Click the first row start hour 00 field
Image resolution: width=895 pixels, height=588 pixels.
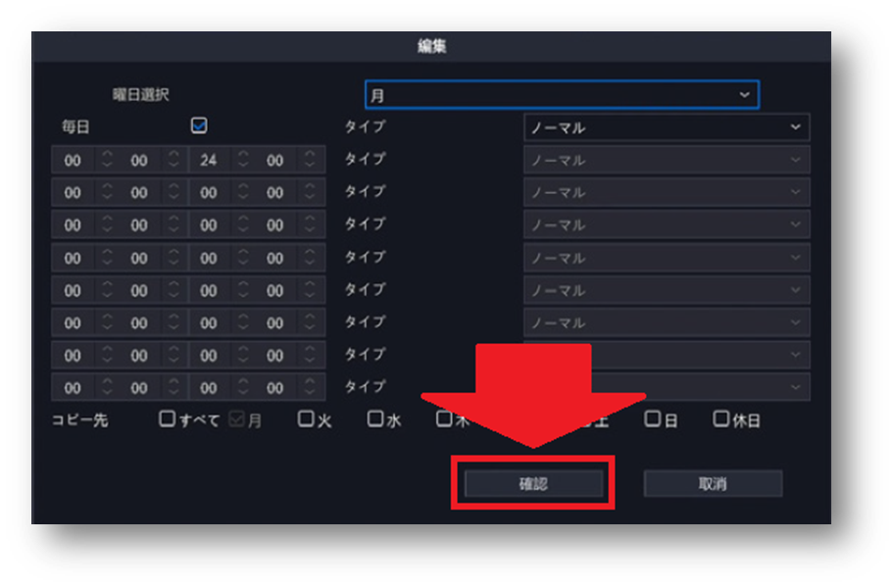[x=73, y=160]
